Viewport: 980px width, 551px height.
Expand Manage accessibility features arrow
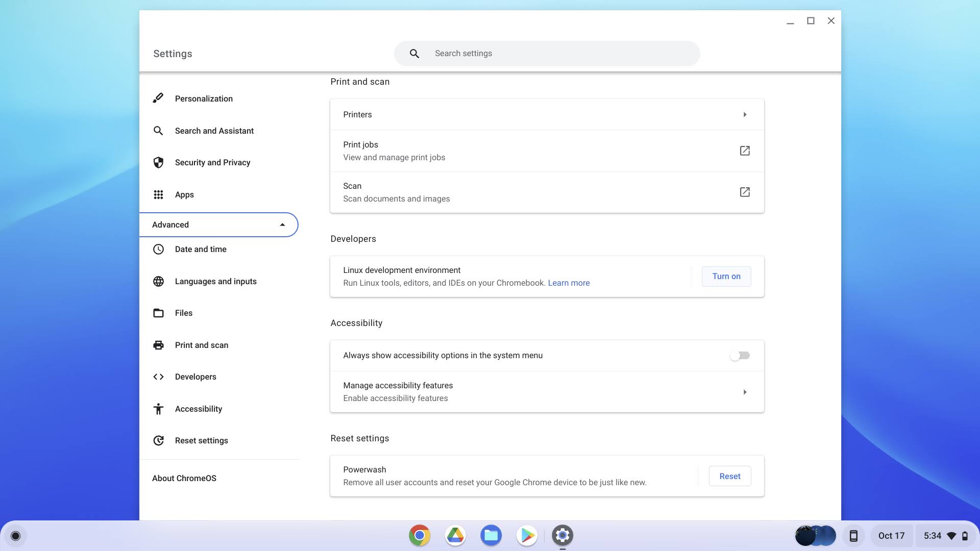pos(745,392)
